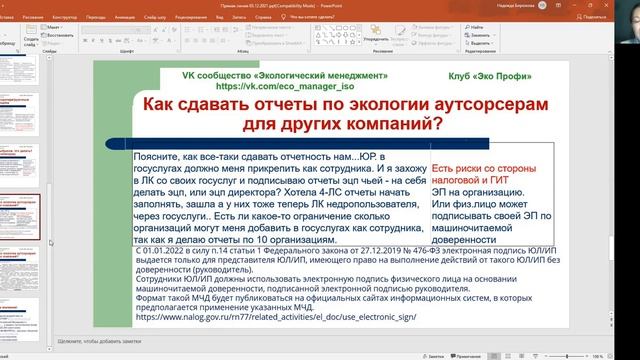Click the zoom slider handle

567,356
